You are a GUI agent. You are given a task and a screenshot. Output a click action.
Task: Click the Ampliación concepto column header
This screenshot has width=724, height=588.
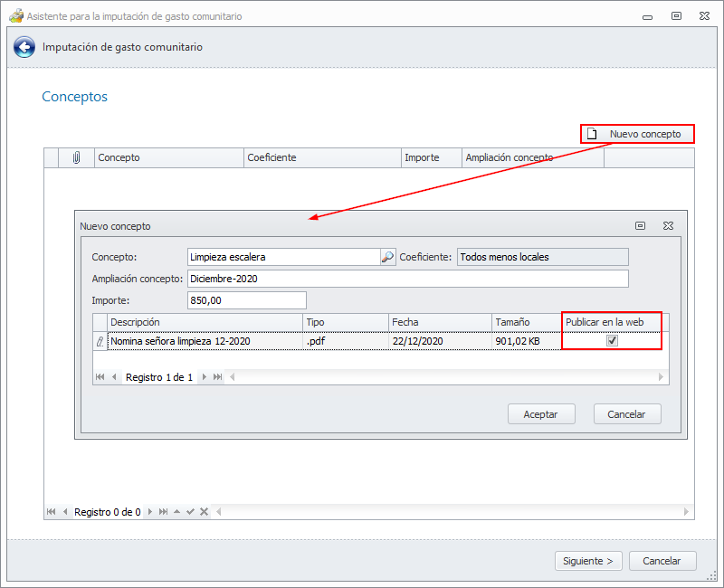[x=533, y=157]
